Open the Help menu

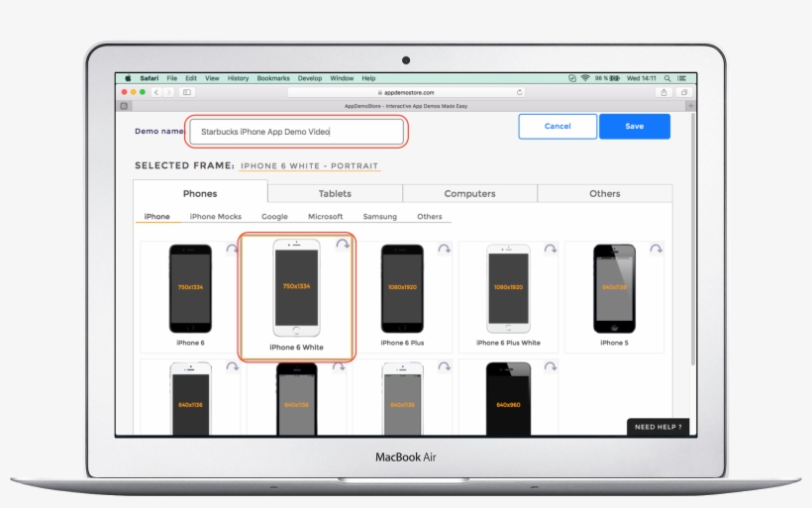pos(368,78)
